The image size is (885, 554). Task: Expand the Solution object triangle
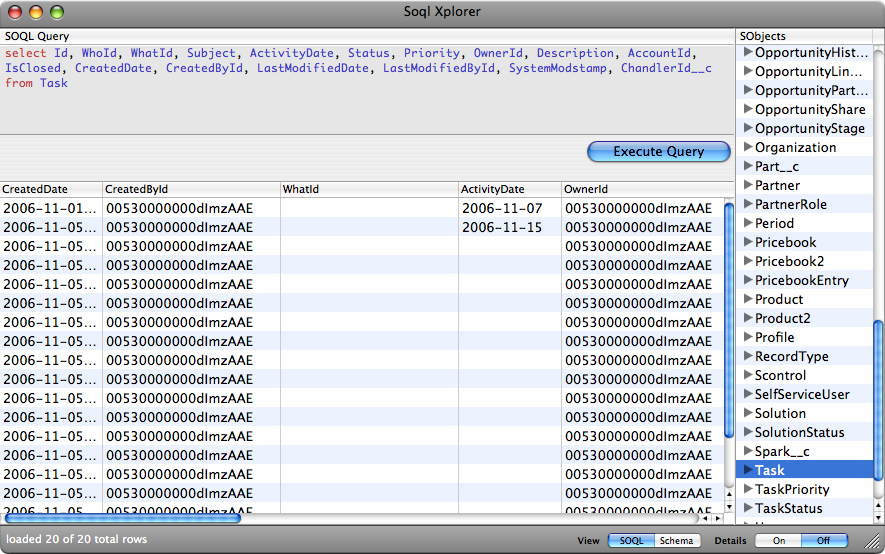(x=748, y=412)
